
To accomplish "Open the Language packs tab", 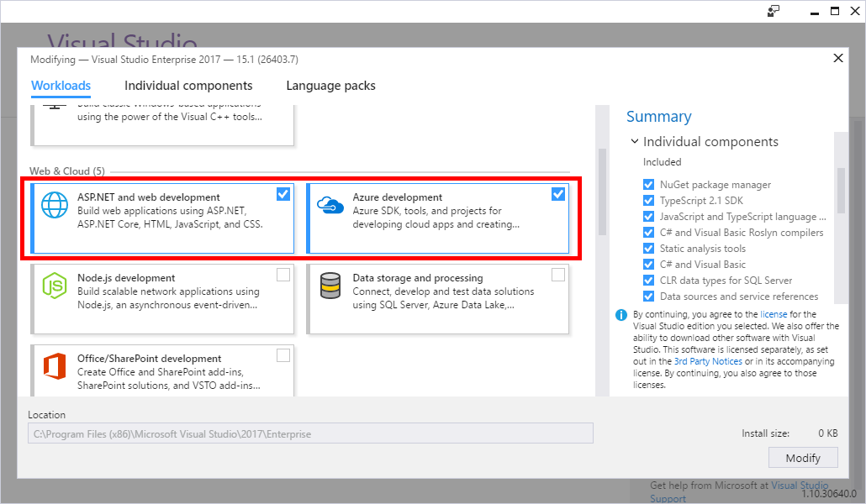I will click(330, 86).
